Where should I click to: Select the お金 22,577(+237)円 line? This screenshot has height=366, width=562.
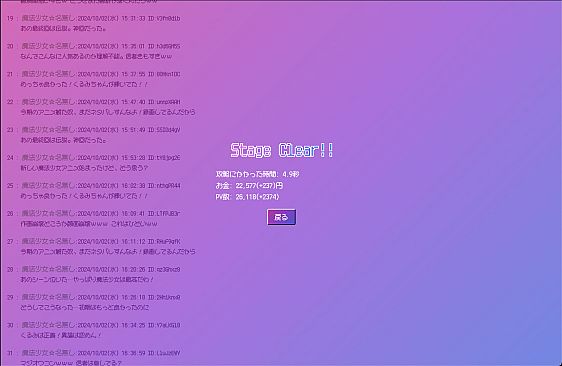click(249, 186)
